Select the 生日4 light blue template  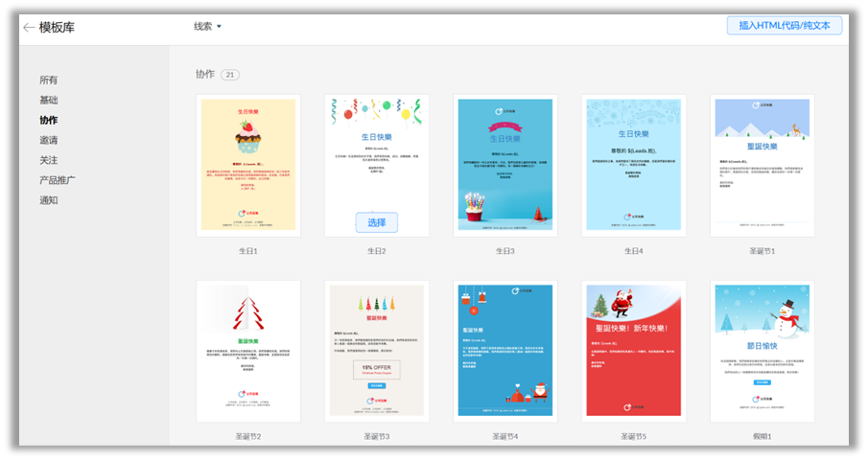[x=634, y=165]
